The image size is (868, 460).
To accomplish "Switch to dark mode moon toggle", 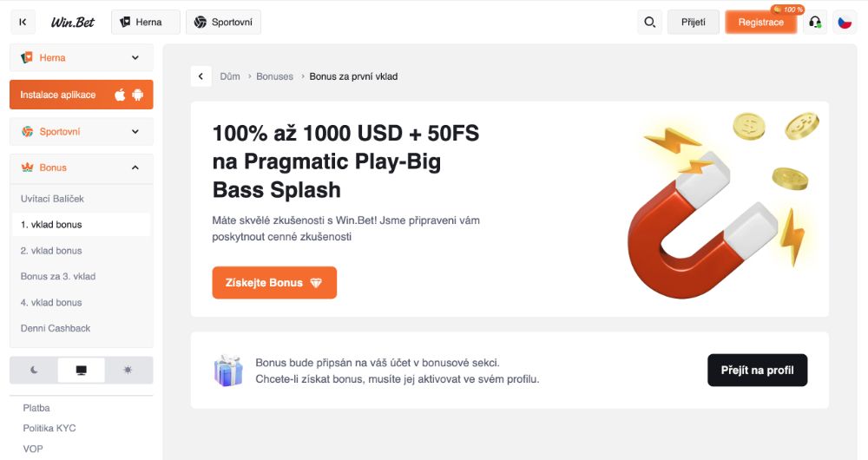I will pyautogui.click(x=34, y=370).
